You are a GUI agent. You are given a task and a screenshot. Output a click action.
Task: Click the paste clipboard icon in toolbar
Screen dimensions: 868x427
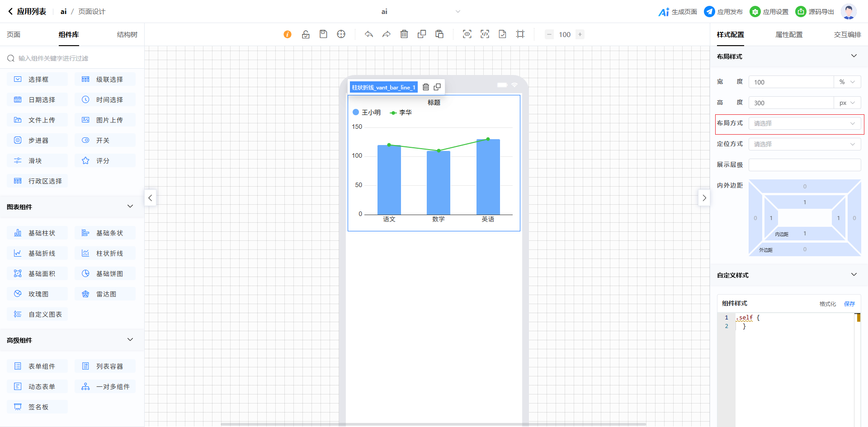click(x=439, y=34)
